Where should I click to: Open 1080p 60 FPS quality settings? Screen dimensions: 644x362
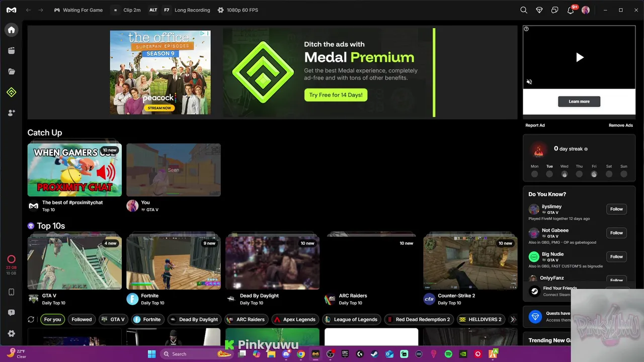238,10
